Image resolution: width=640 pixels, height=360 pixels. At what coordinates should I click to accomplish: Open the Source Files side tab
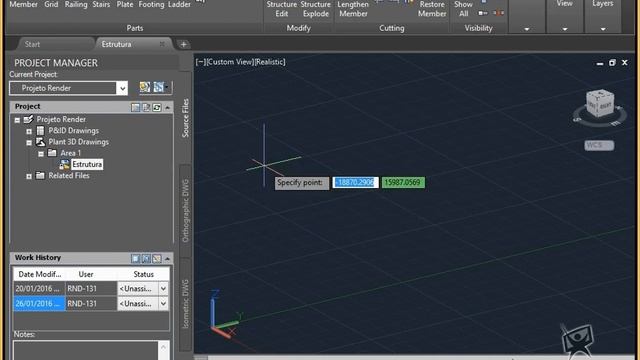pyautogui.click(x=185, y=118)
